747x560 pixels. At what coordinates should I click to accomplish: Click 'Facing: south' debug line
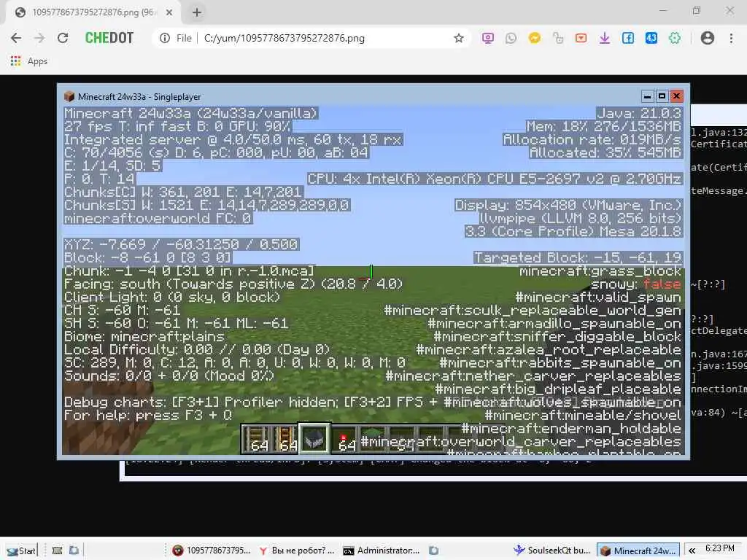233,284
